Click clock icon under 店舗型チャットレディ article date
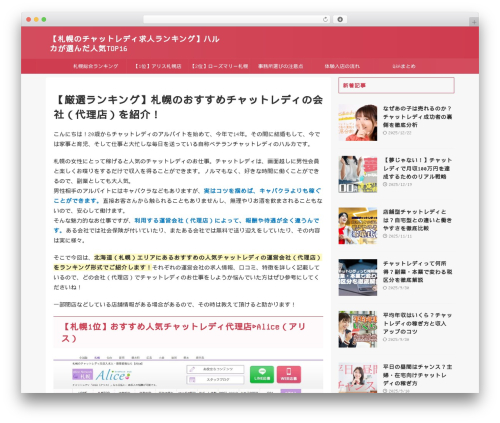The image size is (500, 423). pos(385,236)
